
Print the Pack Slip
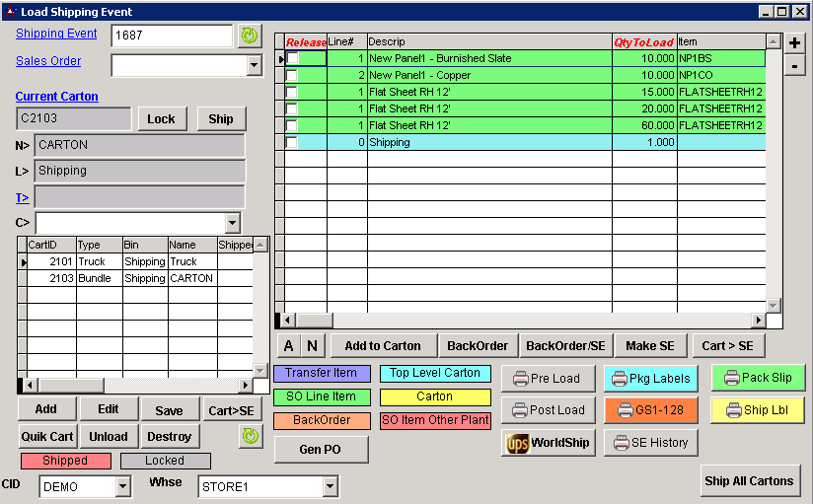click(x=758, y=378)
